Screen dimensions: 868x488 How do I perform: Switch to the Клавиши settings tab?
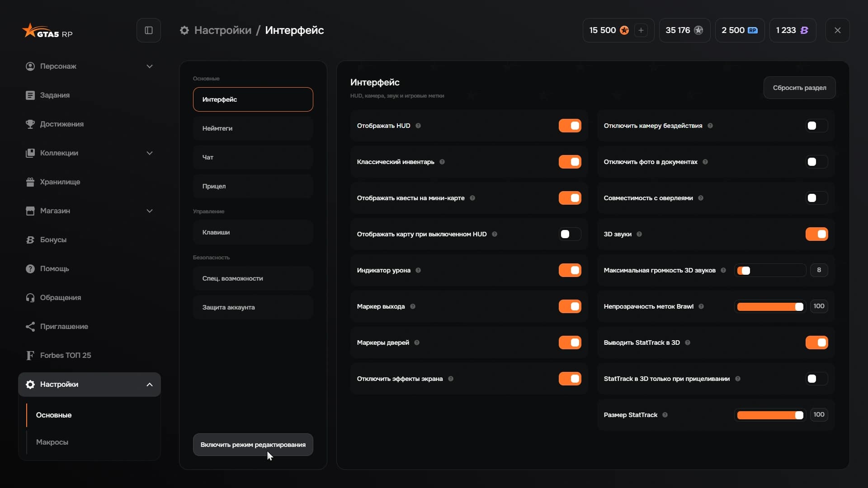253,232
